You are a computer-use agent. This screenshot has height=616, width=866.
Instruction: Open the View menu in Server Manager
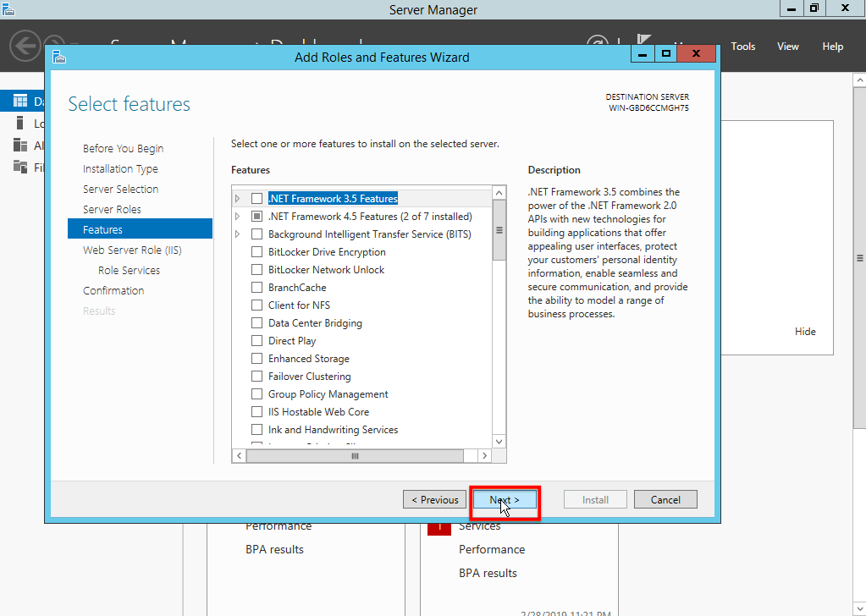pos(787,47)
